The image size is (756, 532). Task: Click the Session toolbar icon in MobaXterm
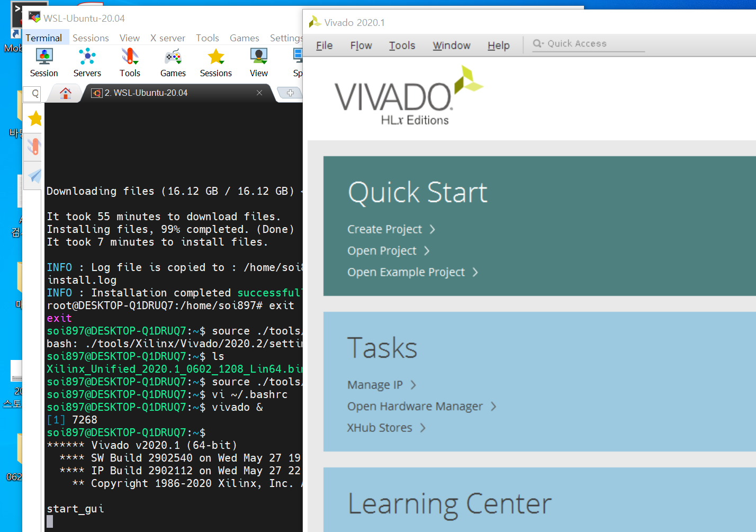(x=44, y=63)
